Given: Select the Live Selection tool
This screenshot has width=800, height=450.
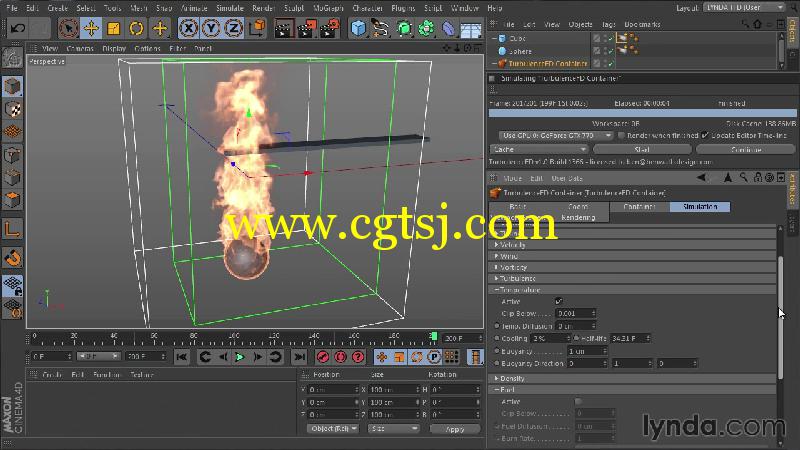Looking at the screenshot, I should [x=68, y=28].
